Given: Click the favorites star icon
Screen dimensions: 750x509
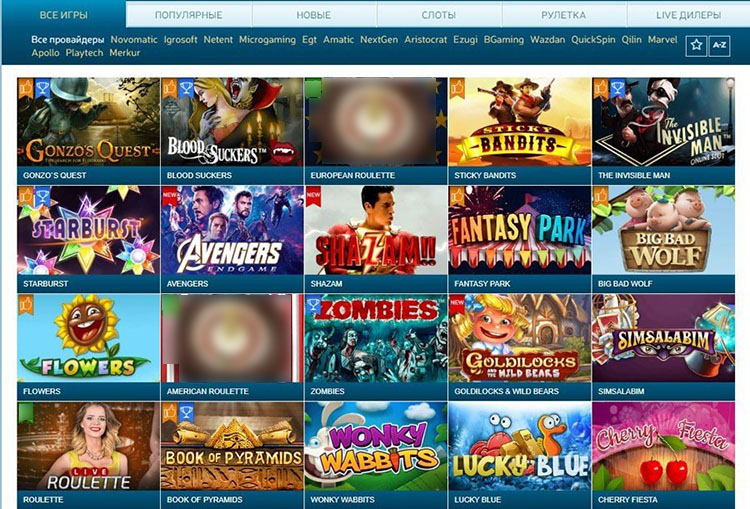Looking at the screenshot, I should click(696, 46).
